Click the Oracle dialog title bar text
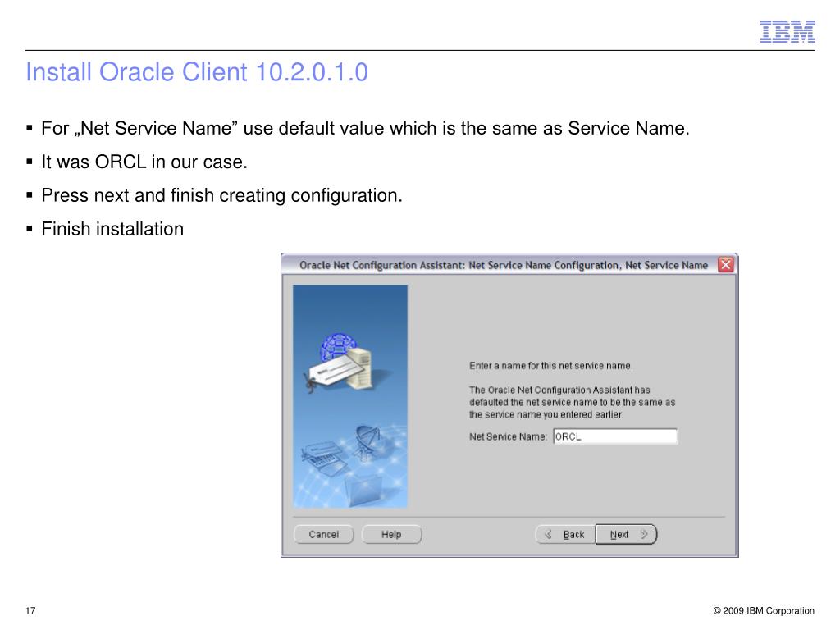The height and width of the screenshot is (630, 840). (x=504, y=265)
